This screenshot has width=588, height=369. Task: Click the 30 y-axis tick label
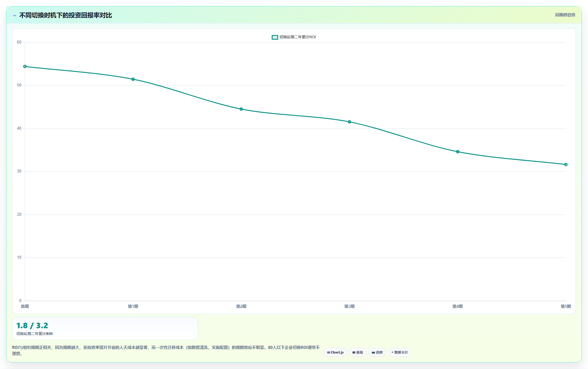tap(19, 171)
